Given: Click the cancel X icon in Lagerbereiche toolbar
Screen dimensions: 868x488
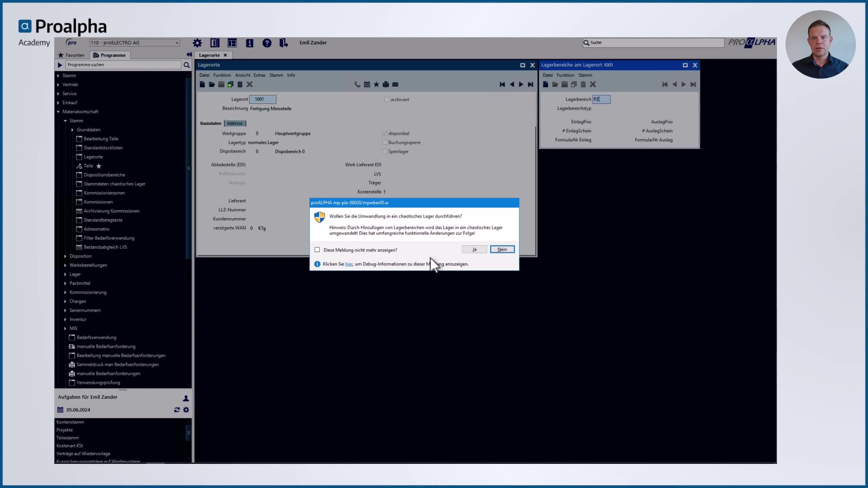Looking at the screenshot, I should coord(593,84).
